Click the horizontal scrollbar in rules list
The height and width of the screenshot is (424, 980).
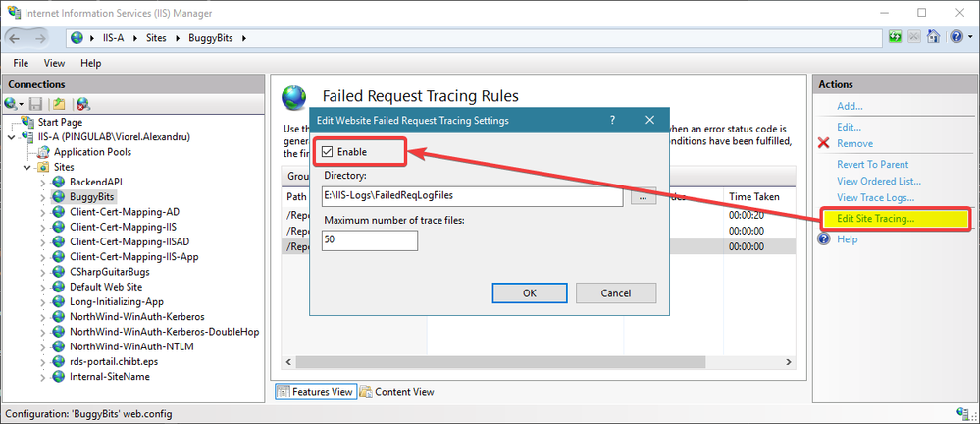click(500, 363)
